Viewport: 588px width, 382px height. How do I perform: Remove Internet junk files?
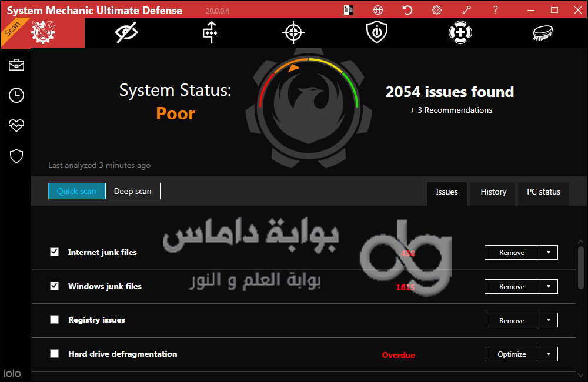pos(512,252)
